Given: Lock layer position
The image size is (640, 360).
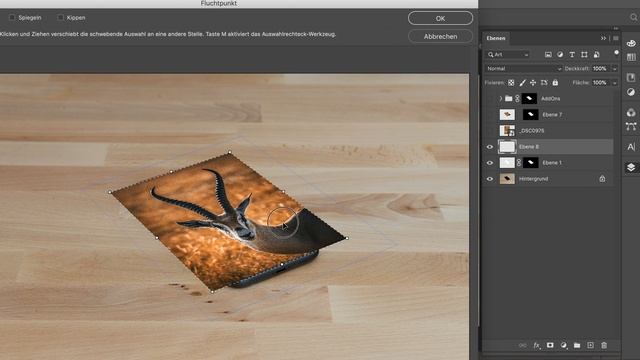Looking at the screenshot, I should click(x=533, y=82).
